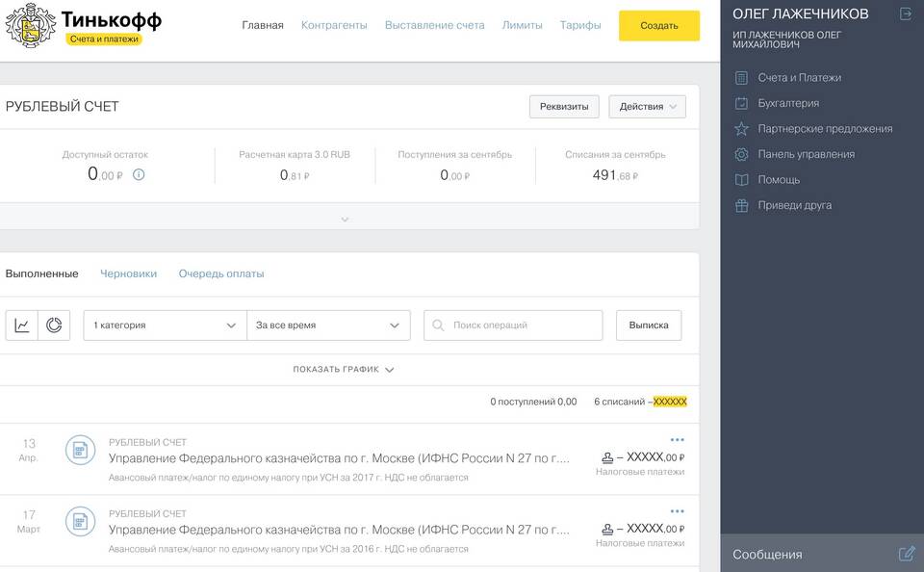Click the line chart view icon

(x=22, y=325)
